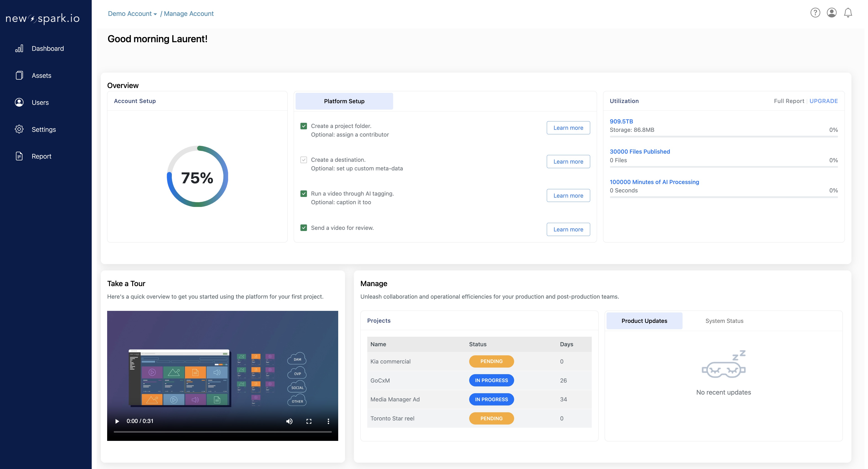This screenshot has width=868, height=469.
Task: Check 'Create a destination'
Action: pos(304,159)
